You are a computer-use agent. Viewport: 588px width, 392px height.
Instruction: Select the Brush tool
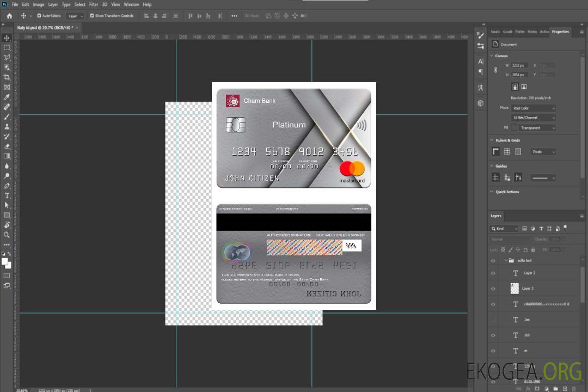coord(7,117)
